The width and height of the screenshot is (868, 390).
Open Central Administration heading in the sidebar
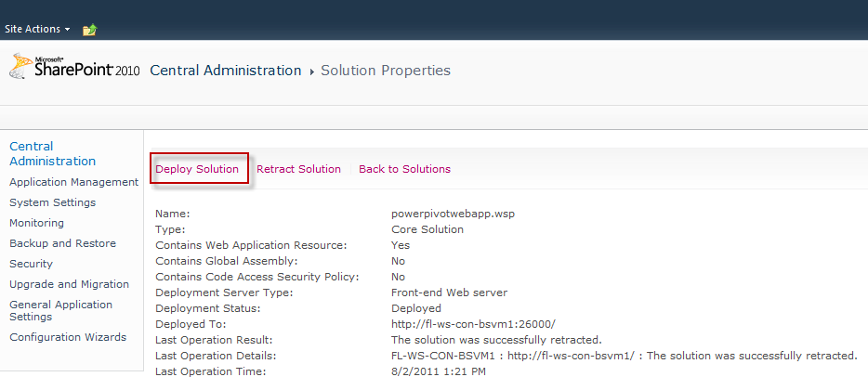coord(52,153)
